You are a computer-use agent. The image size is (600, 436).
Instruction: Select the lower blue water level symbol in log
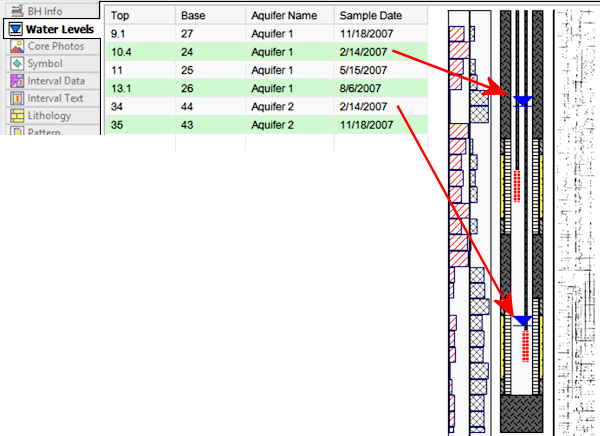point(521,320)
